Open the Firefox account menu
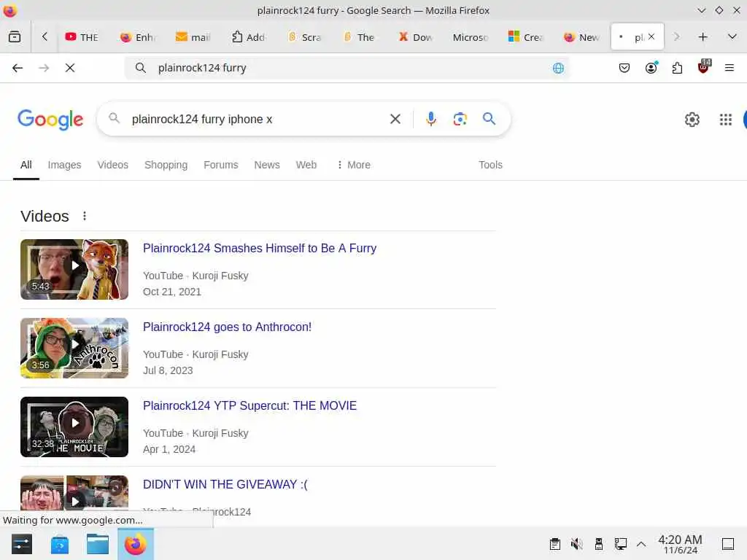Image resolution: width=747 pixels, height=560 pixels. (651, 68)
